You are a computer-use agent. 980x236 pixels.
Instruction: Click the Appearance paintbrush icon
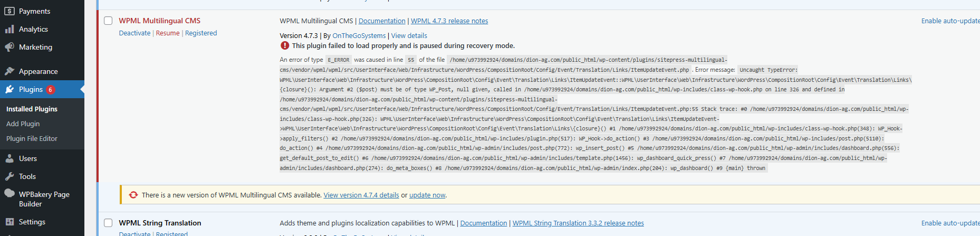[x=9, y=71]
